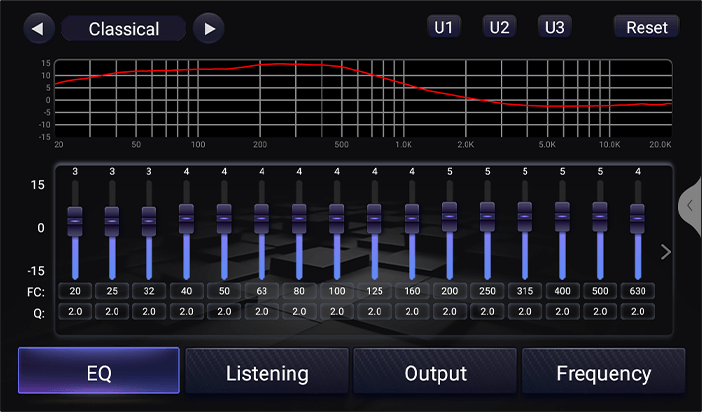Load user preset U2
Viewport: 702px width, 412px height.
pyautogui.click(x=499, y=27)
